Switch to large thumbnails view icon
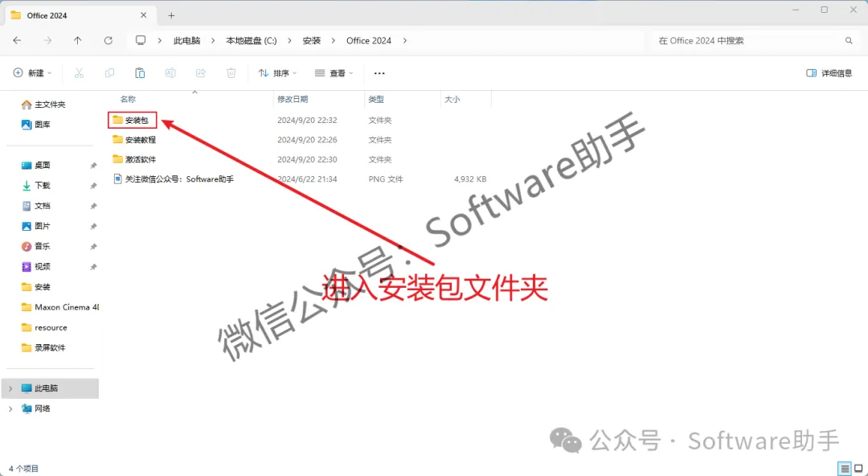The image size is (868, 476). pos(858,468)
